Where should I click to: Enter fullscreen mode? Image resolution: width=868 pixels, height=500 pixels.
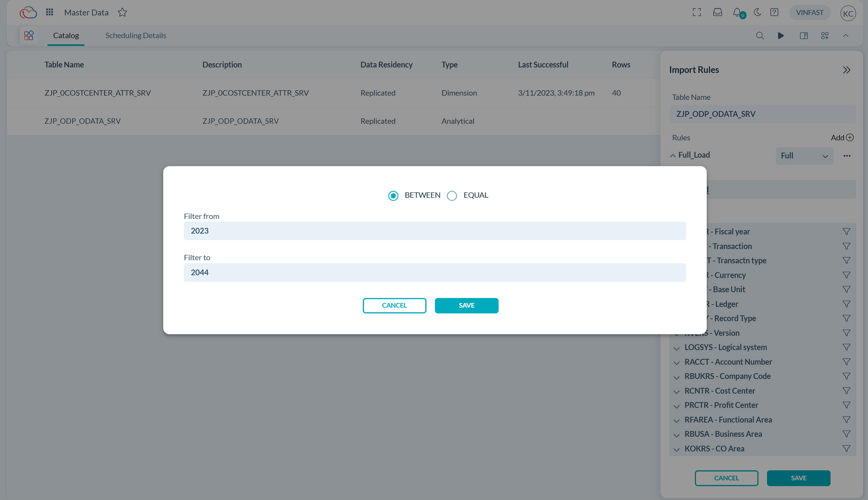[x=697, y=12]
